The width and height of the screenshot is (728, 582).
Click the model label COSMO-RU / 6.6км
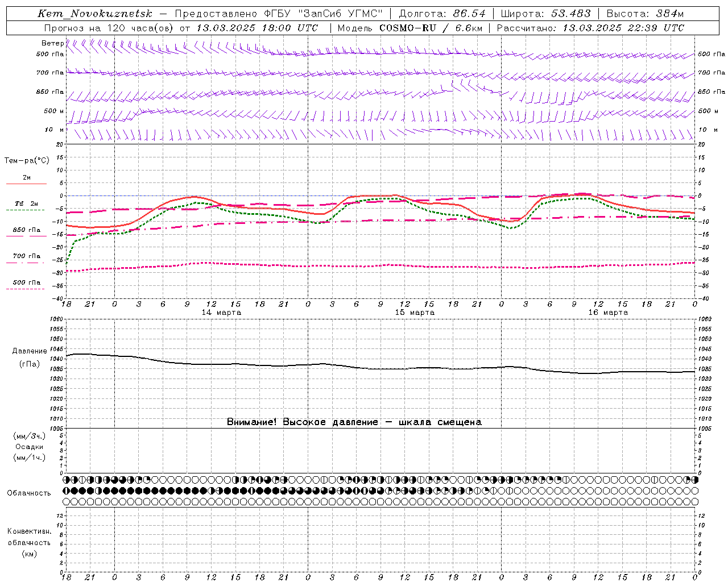(x=431, y=28)
